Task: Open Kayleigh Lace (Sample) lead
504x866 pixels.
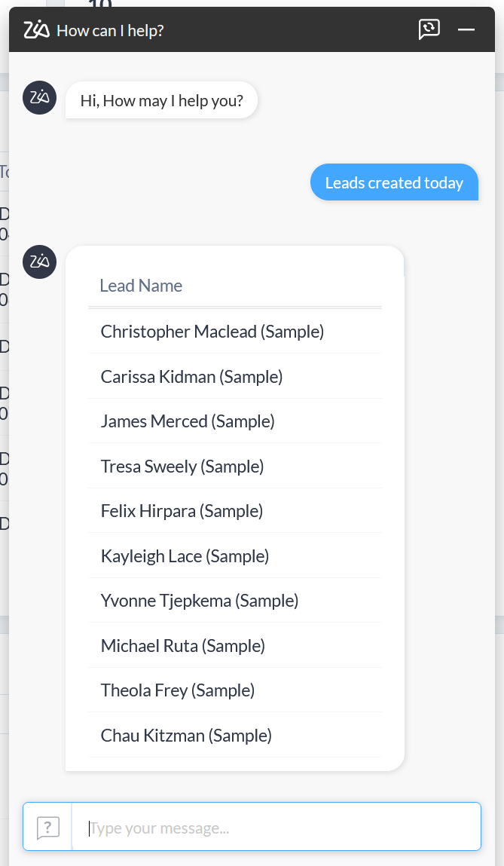Action: pyautogui.click(x=185, y=556)
